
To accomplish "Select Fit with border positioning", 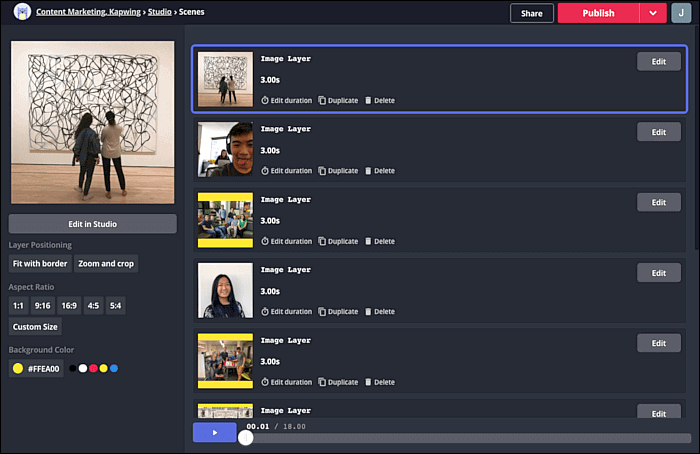I will 40,264.
